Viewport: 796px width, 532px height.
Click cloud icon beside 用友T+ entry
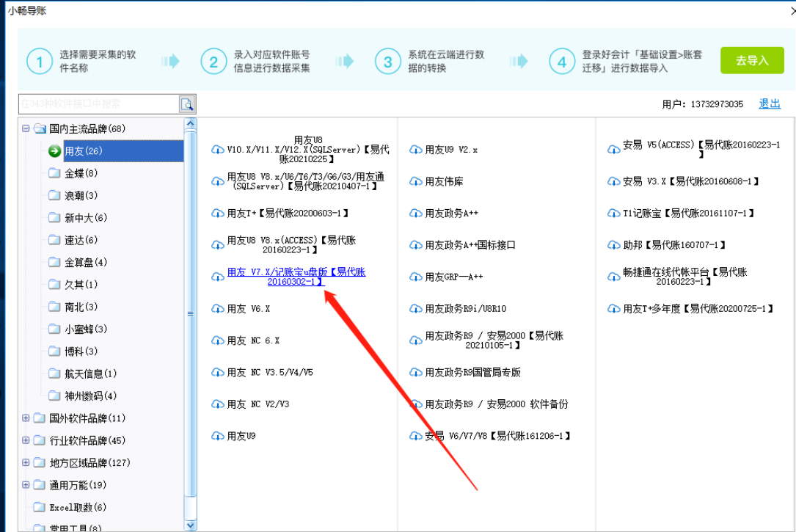(x=217, y=214)
